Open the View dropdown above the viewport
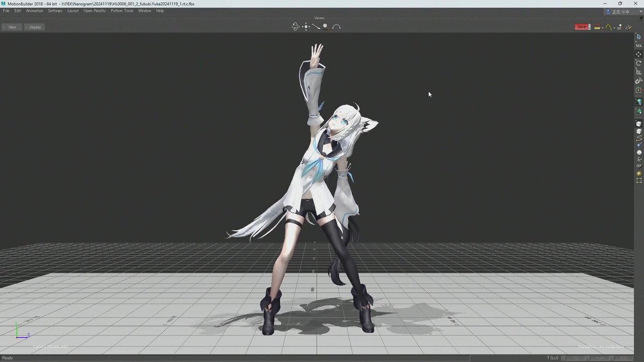Viewport: 644px width, 362px height. tap(11, 27)
